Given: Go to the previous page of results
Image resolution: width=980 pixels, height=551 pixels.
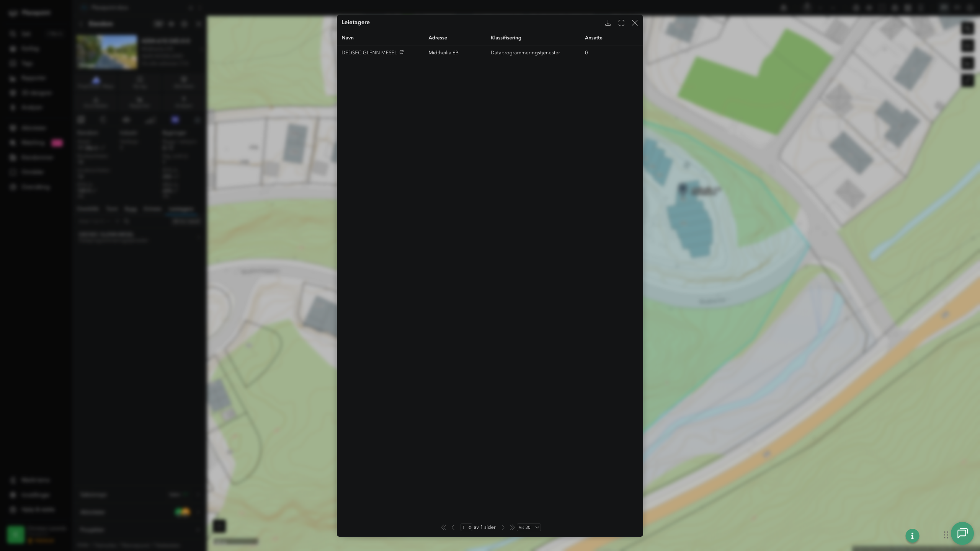Looking at the screenshot, I should point(453,527).
